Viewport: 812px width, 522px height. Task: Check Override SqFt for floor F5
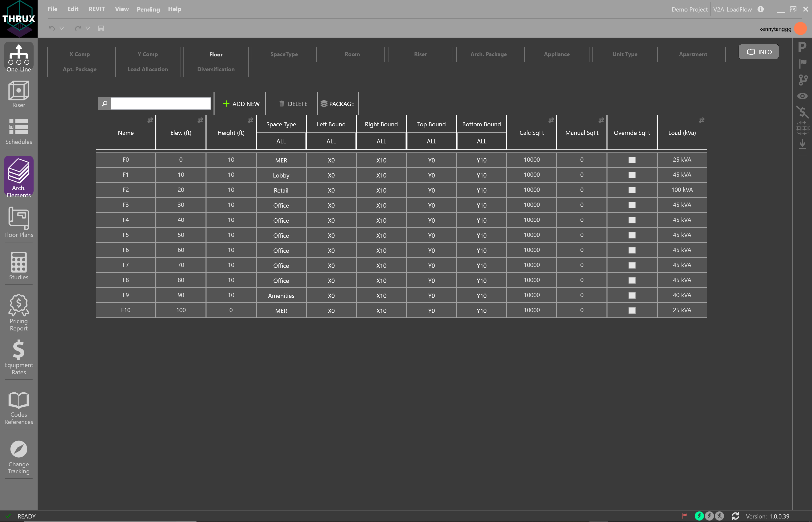(632, 235)
